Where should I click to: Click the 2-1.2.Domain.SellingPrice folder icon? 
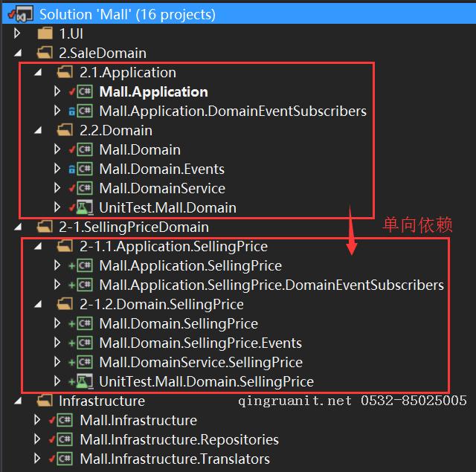click(x=65, y=304)
